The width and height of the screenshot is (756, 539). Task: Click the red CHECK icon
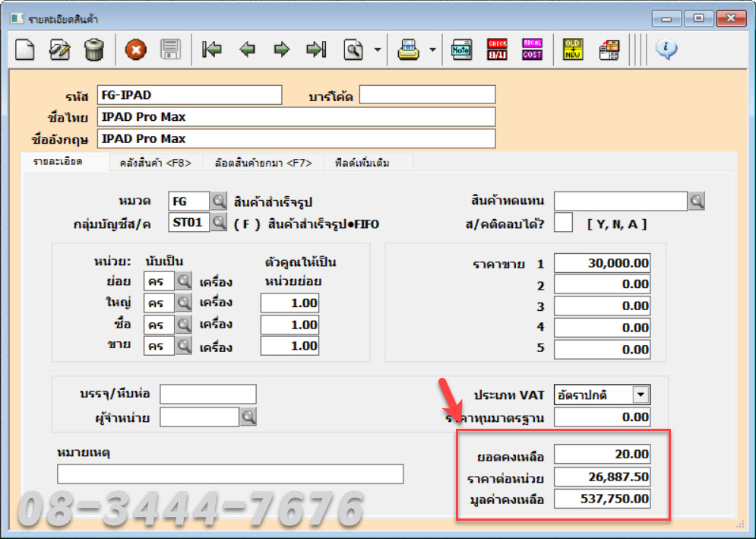(x=497, y=49)
